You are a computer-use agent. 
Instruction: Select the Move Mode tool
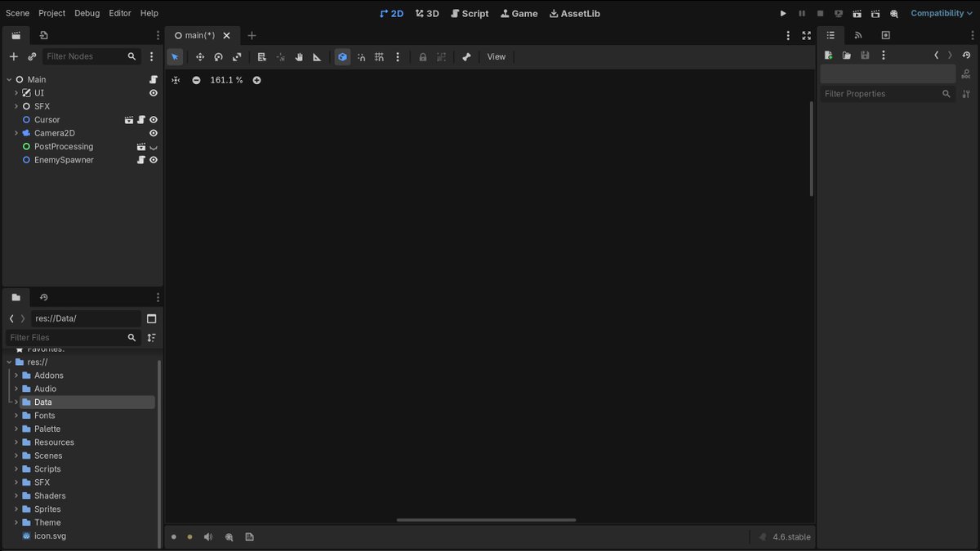click(x=200, y=57)
